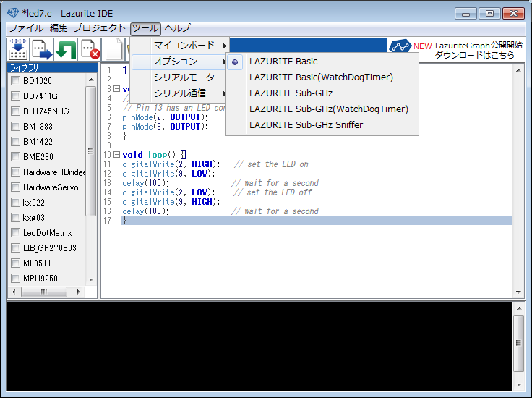
Task: Click the console output scrollbar thumb
Action: pyautogui.click(x=518, y=343)
